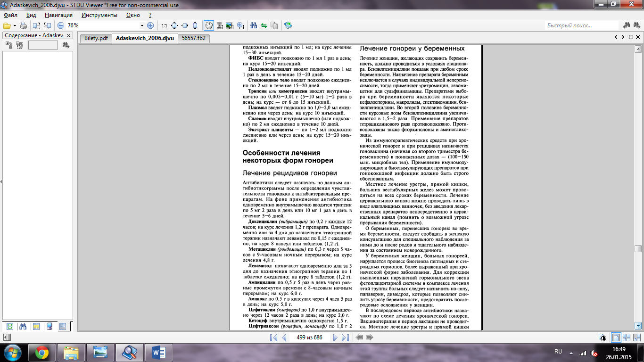The height and width of the screenshot is (362, 644).
Task: Open the Навигация menu
Action: 58,15
